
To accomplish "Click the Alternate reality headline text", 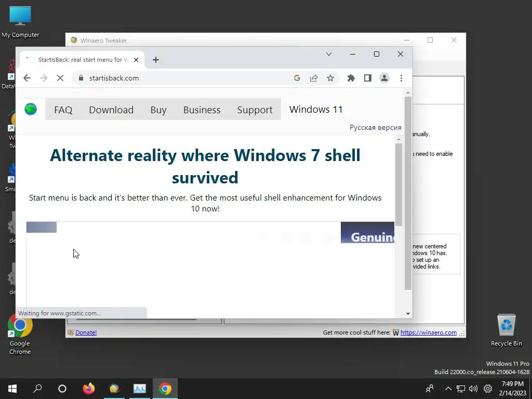I will 205,166.
